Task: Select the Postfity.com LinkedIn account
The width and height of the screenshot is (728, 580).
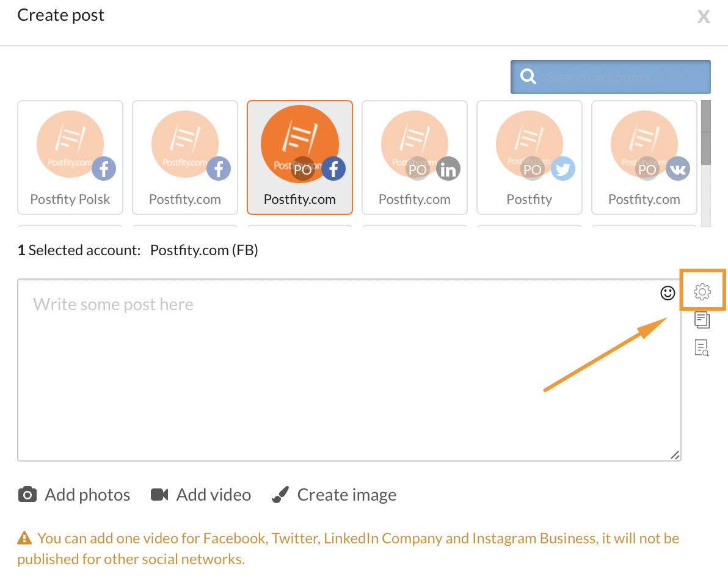Action: [415, 158]
